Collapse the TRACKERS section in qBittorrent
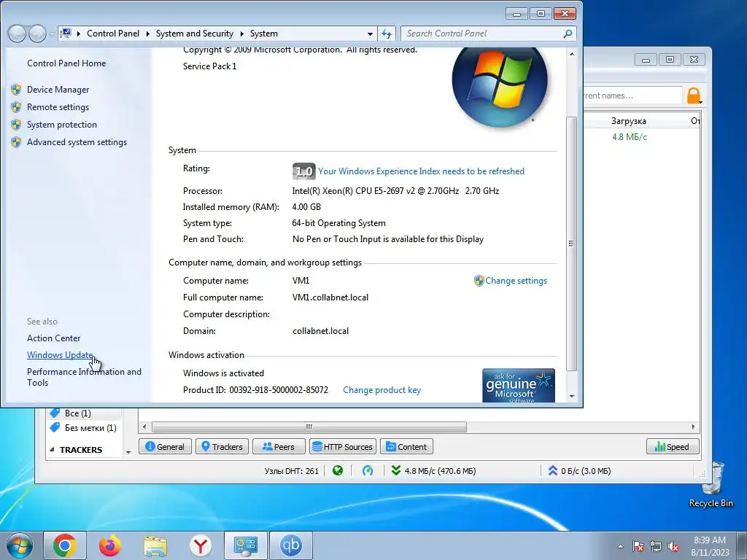The image size is (747, 560). pyautogui.click(x=52, y=449)
